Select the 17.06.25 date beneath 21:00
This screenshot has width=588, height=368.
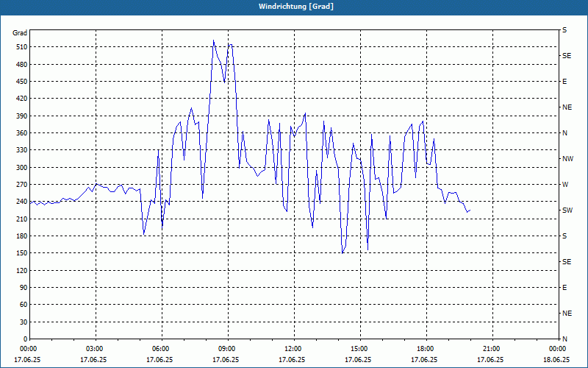click(490, 359)
